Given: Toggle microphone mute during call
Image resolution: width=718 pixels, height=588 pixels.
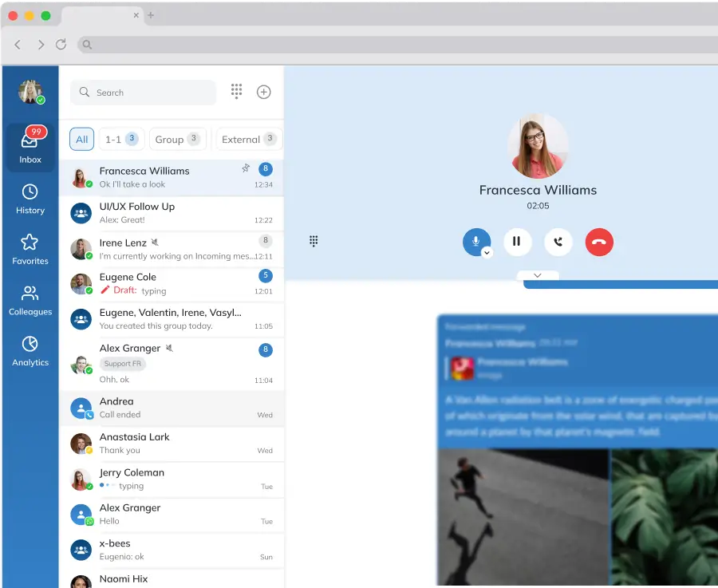Looking at the screenshot, I should [x=475, y=240].
